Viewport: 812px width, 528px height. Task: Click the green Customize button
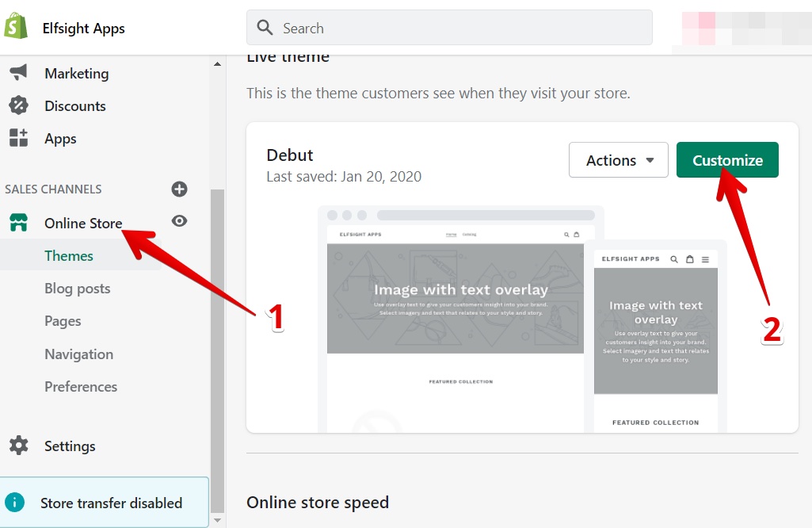coord(726,159)
